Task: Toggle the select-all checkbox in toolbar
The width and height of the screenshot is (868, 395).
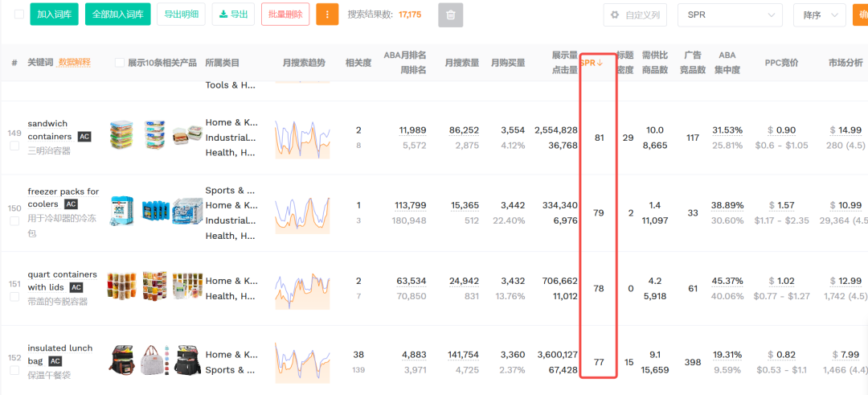Action: (18, 14)
